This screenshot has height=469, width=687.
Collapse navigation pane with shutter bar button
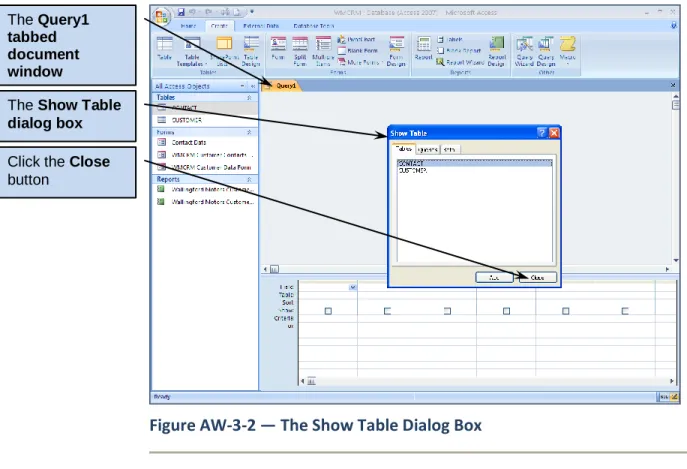253,86
